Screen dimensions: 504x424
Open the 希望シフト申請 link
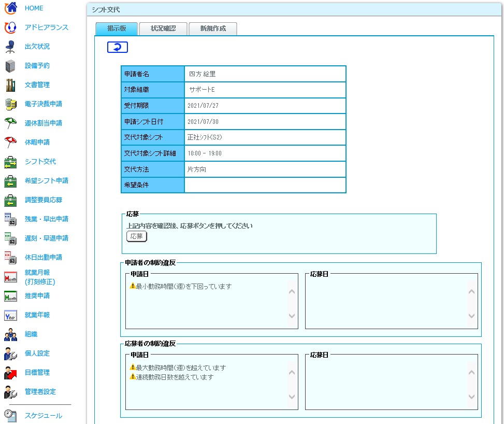(47, 181)
